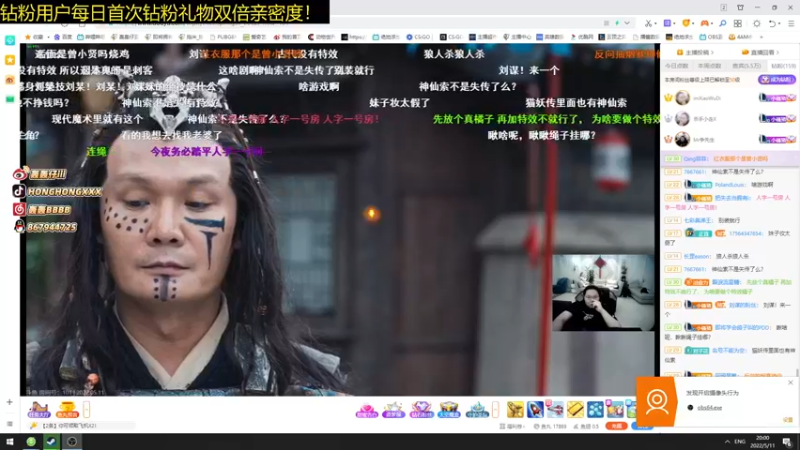Click the purple star gift icon
The image size is (800, 450).
[394, 409]
